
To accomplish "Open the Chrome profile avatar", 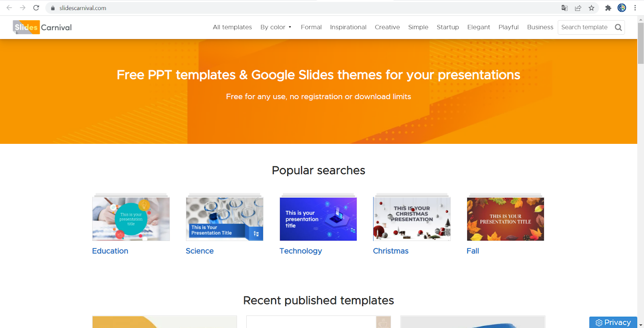I will [622, 8].
